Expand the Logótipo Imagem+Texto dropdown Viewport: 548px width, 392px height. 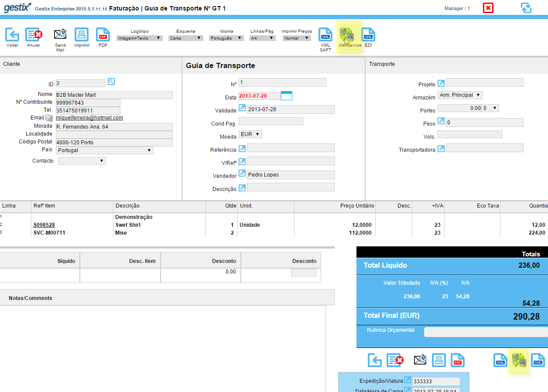[x=140, y=38]
